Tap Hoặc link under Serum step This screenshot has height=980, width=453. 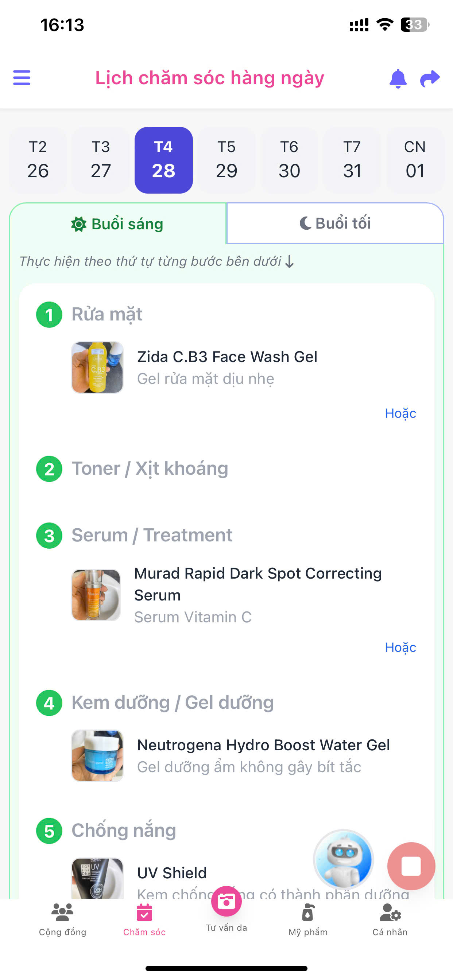400,647
